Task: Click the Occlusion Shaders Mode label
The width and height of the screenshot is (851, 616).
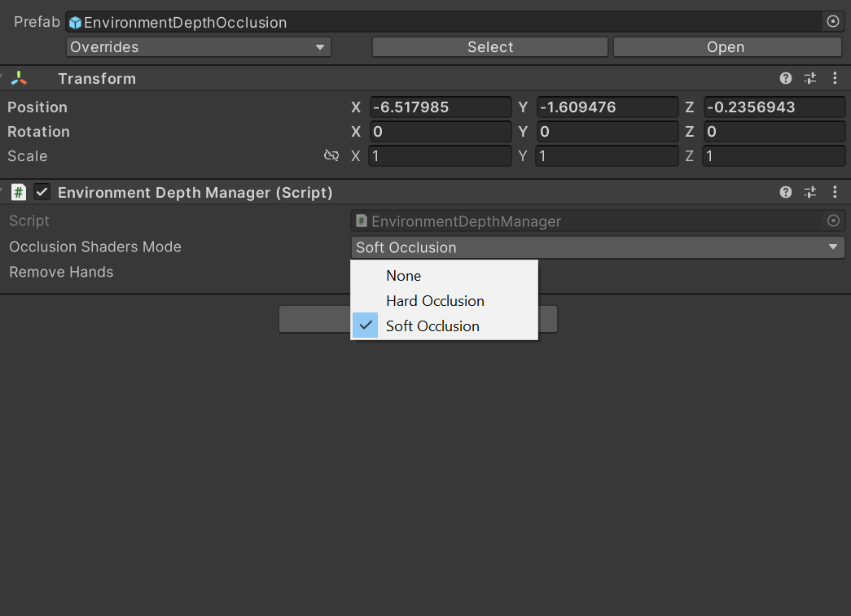Action: tap(95, 247)
